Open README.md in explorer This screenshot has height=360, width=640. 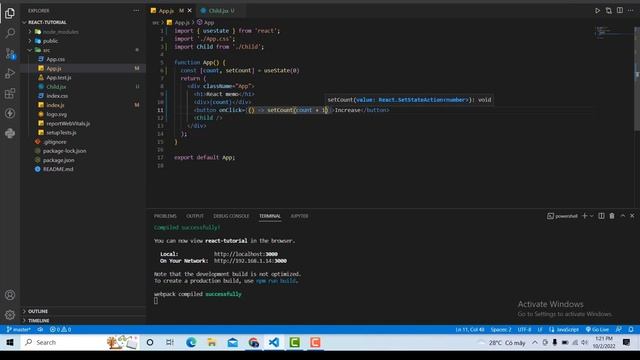pos(83,169)
